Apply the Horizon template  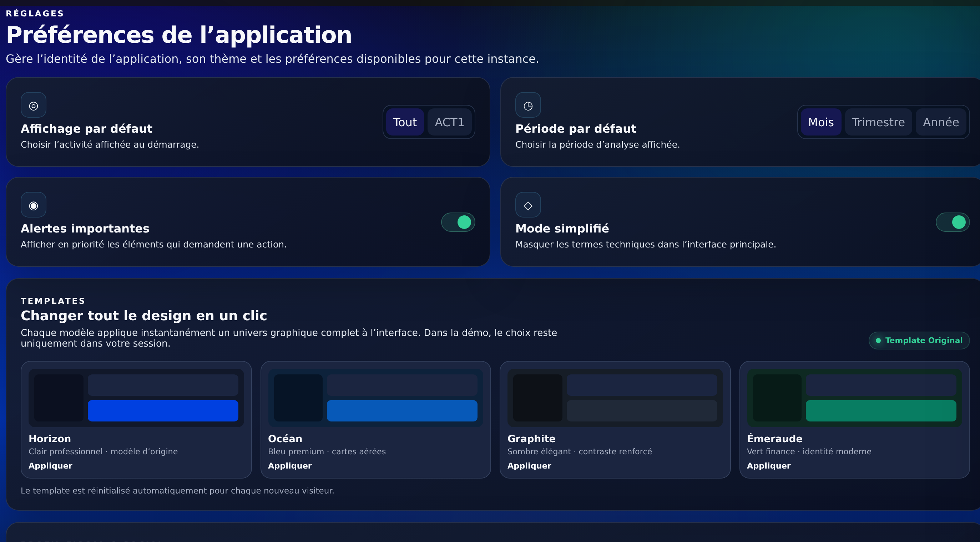(x=50, y=466)
